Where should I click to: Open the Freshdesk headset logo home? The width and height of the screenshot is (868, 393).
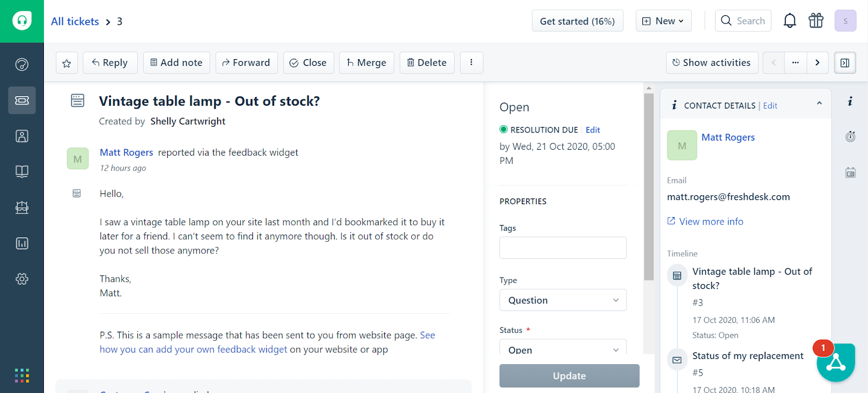click(x=22, y=21)
